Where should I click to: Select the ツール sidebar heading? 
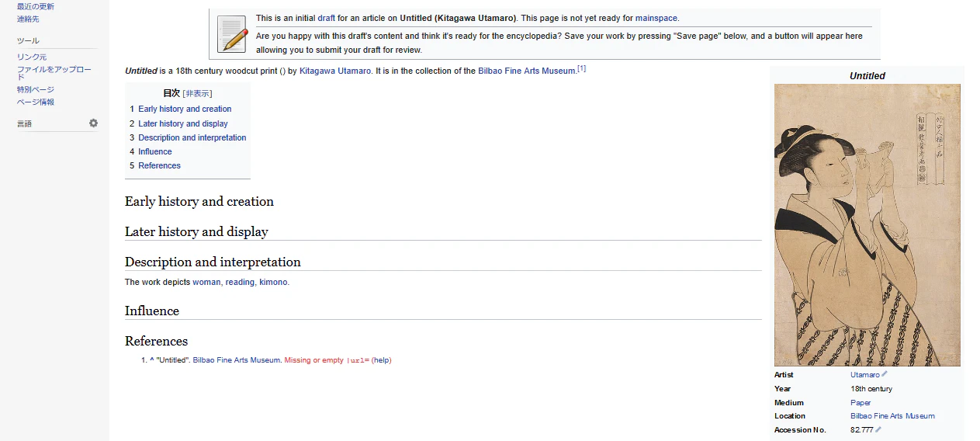click(28, 40)
